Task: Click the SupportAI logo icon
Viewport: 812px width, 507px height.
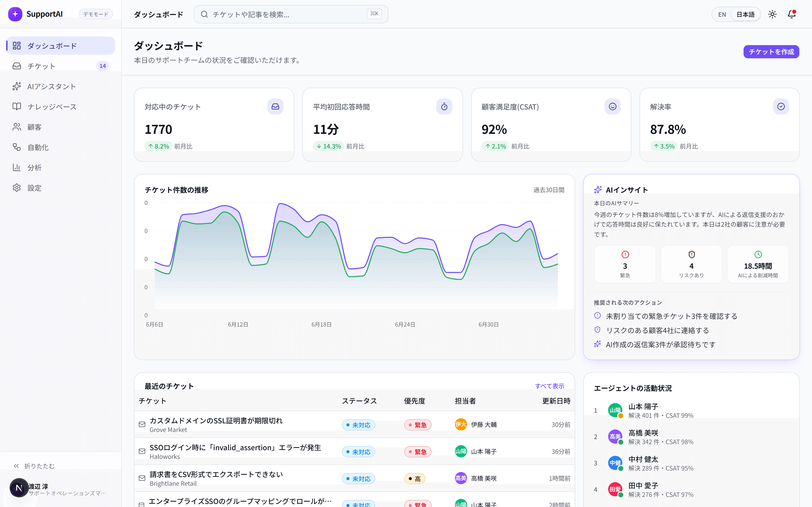Action: 15,14
